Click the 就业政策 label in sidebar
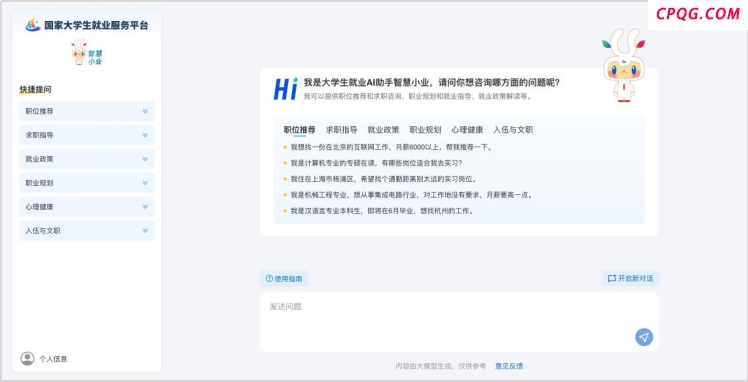Viewport: 748px width, 382px height. coord(40,159)
